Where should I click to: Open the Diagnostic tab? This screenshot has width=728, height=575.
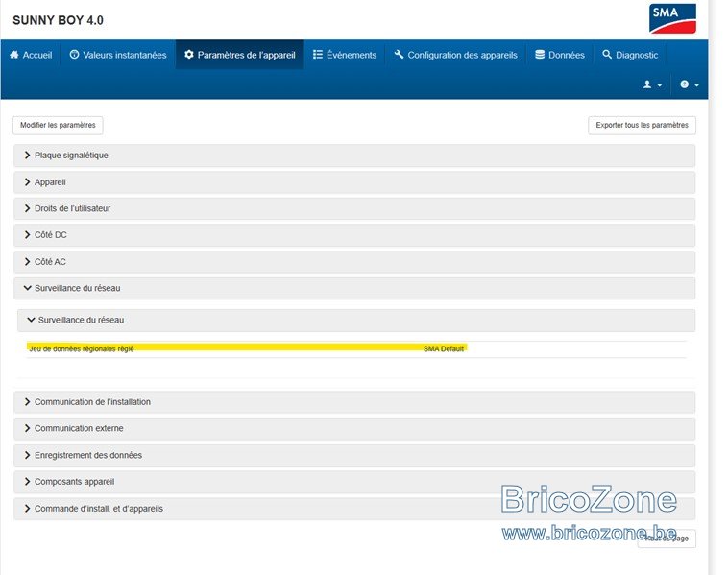(x=630, y=55)
